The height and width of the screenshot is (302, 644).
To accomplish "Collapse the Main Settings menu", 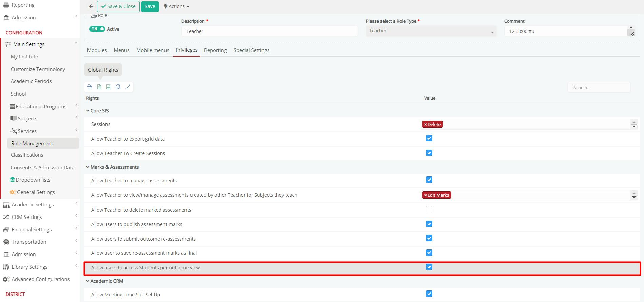I will 76,43.
